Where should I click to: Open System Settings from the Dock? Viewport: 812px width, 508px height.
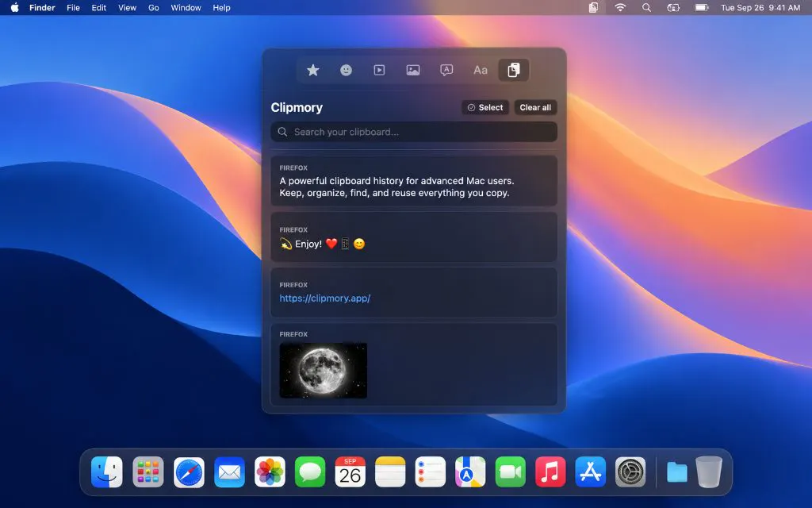point(630,472)
